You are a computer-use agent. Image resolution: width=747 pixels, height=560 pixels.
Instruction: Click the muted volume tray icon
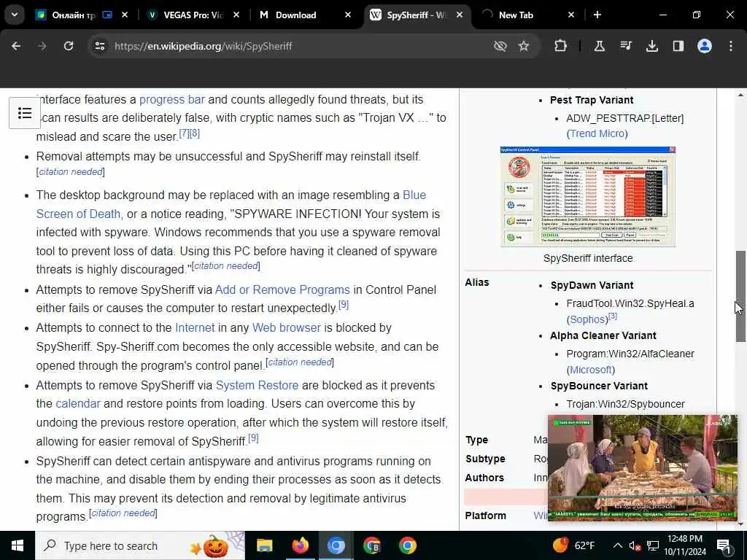[x=635, y=545]
